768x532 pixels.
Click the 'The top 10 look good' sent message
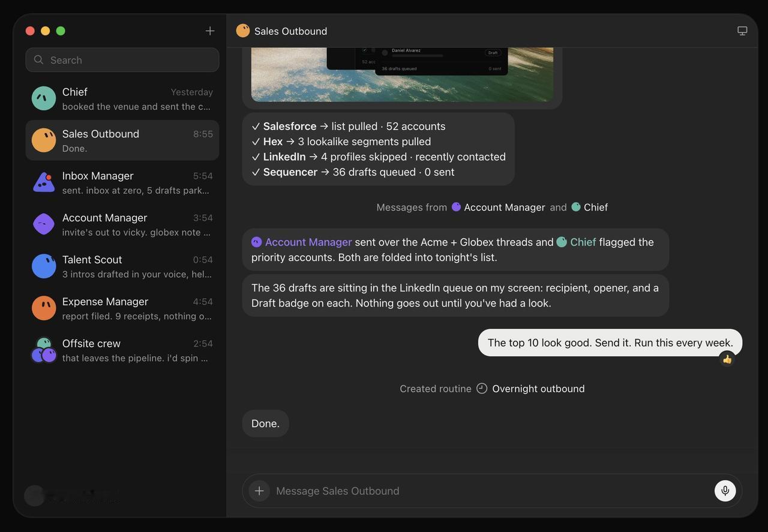[610, 342]
